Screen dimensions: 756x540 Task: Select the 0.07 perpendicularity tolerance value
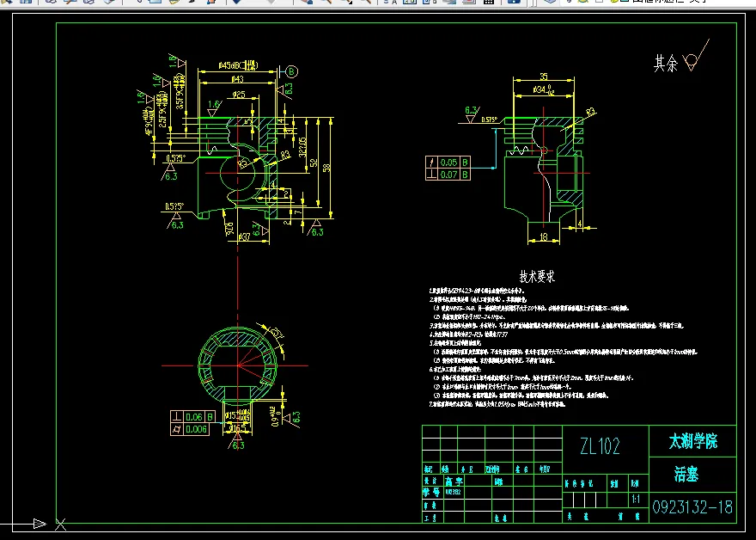(x=448, y=175)
